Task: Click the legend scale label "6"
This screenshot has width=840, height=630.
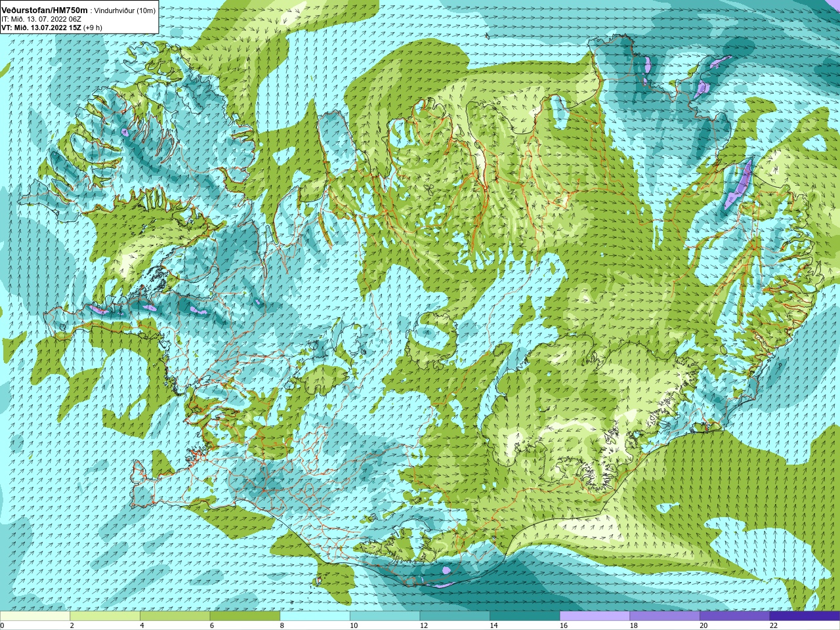Action: pyautogui.click(x=212, y=625)
